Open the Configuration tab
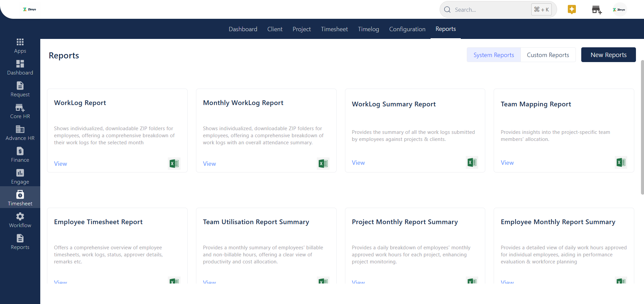This screenshot has width=644, height=304. (x=407, y=29)
